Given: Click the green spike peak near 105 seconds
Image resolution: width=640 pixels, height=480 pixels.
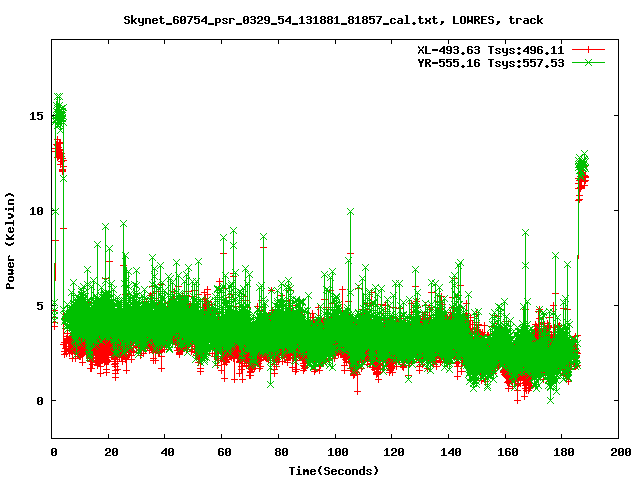Looking at the screenshot, I should click(x=350, y=211).
